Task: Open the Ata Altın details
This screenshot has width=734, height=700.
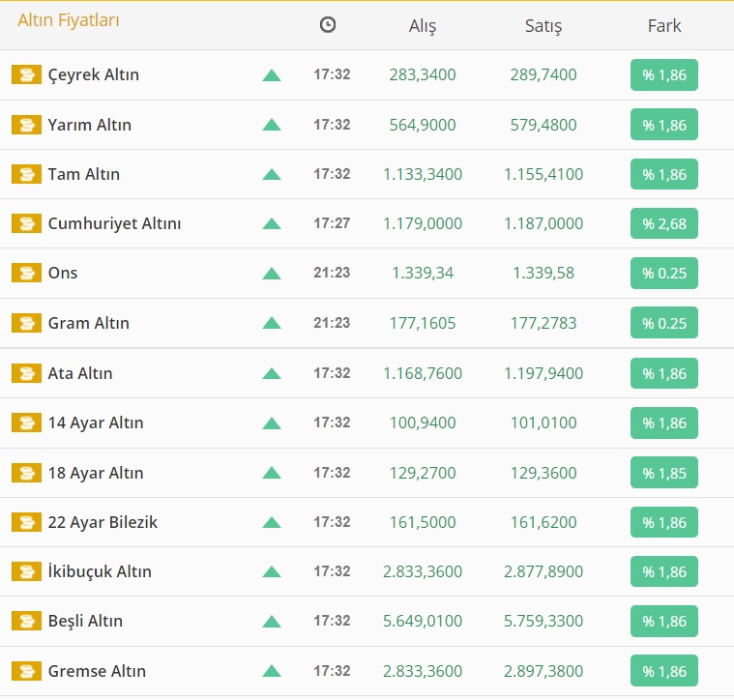Action: (80, 373)
